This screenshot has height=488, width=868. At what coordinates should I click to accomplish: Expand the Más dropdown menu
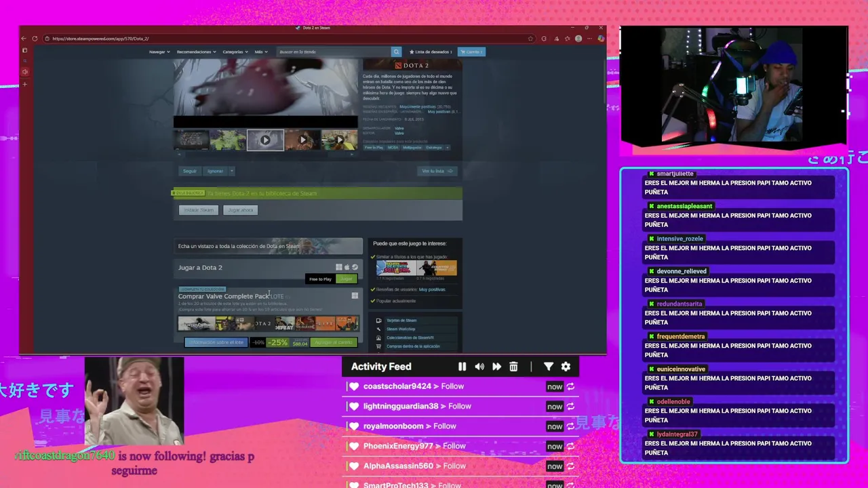point(261,52)
